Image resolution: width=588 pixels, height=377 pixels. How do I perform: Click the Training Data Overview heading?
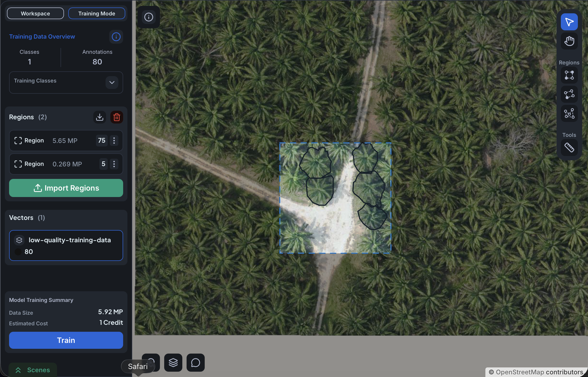pyautogui.click(x=42, y=36)
